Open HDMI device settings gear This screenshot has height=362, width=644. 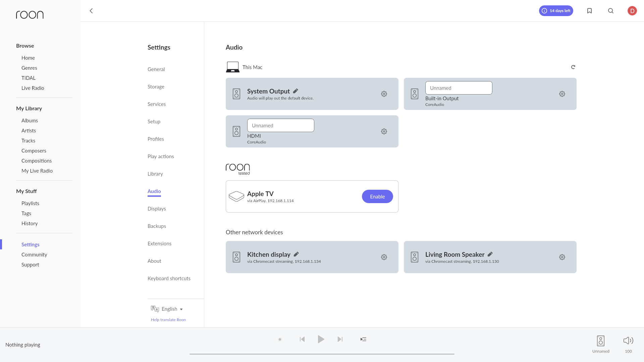[x=384, y=131]
